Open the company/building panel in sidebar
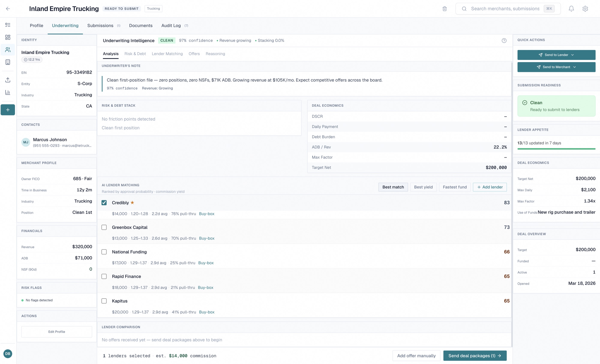The image size is (600, 364). [7, 62]
